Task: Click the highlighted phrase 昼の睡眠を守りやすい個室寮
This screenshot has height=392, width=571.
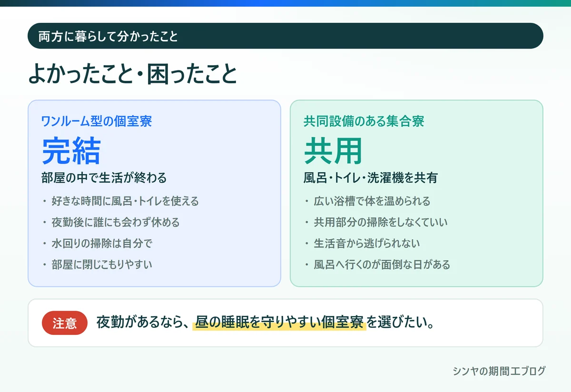Action: pyautogui.click(x=279, y=323)
